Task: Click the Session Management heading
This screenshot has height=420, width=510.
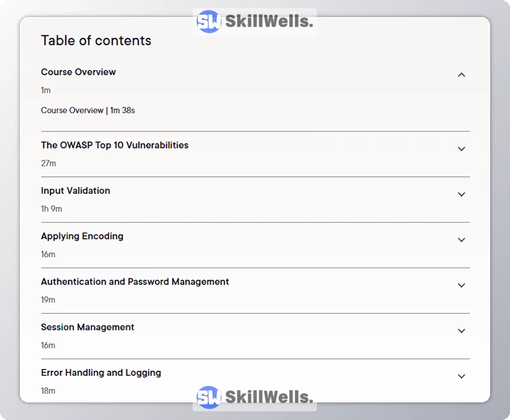Action: coord(87,327)
